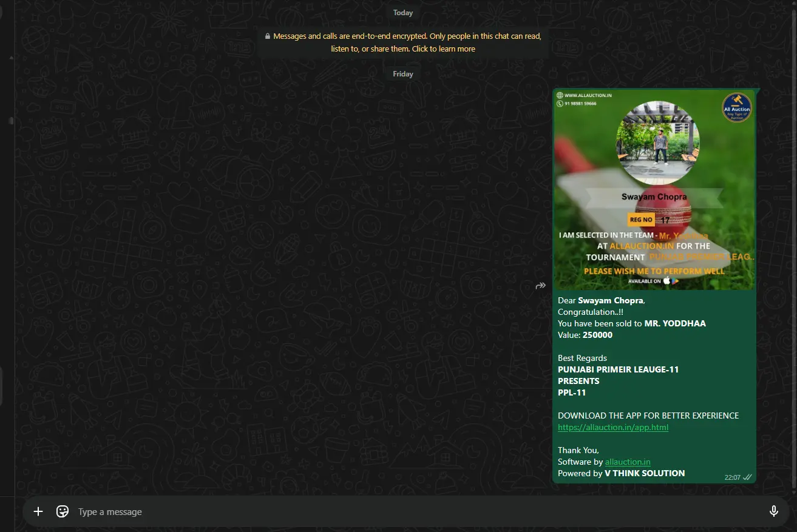This screenshot has height=532, width=797.
Task: Click the Google Play icon in the poster
Action: [675, 280]
